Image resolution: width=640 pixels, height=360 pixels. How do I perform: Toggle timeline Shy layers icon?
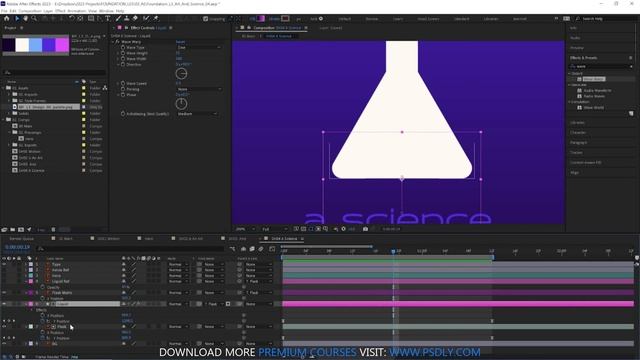[x=243, y=249]
